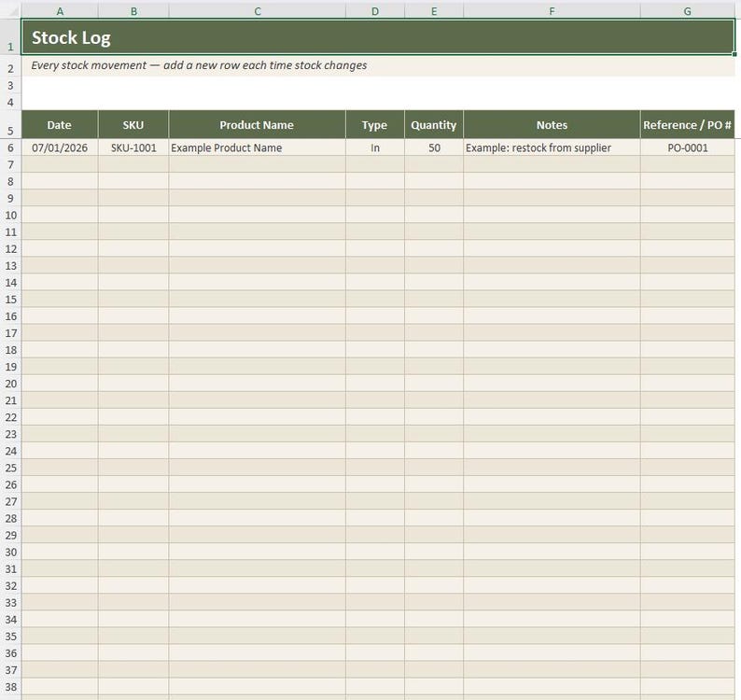741x700 pixels.
Task: Select the Product Name header cell
Action: 257,125
